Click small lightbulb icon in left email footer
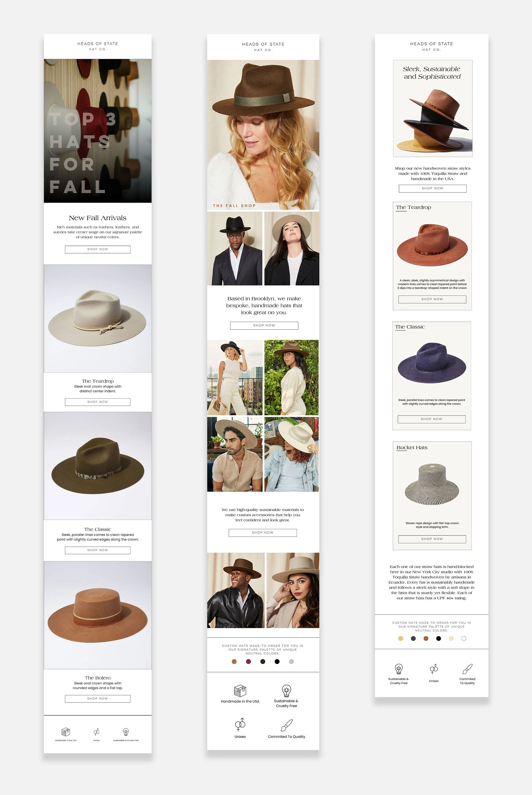 126,732
